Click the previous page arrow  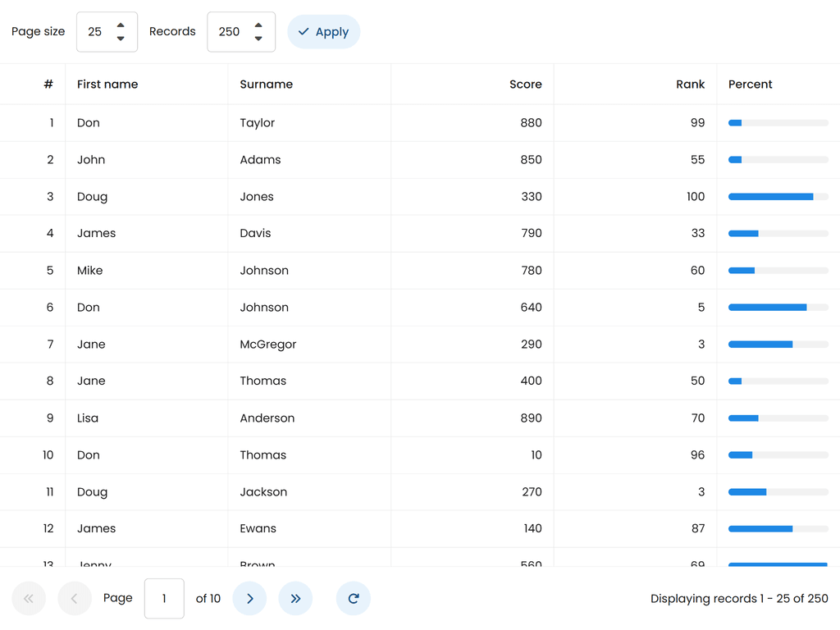[x=74, y=599]
